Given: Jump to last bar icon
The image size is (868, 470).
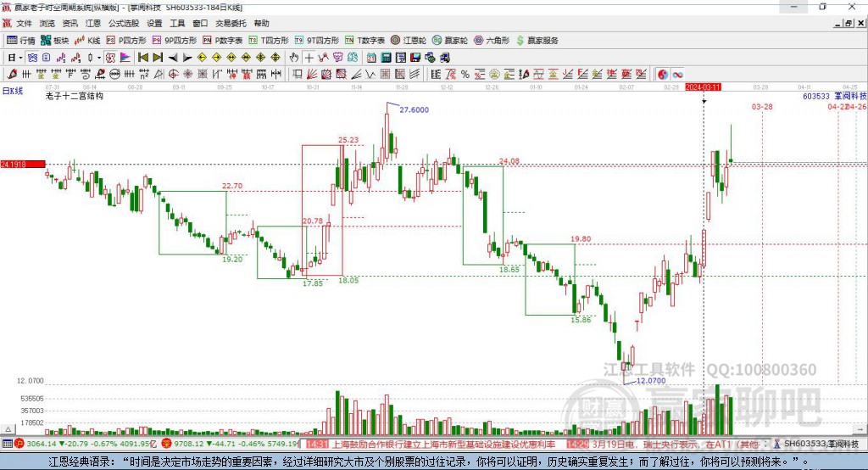Looking at the screenshot, I should pos(158,57).
